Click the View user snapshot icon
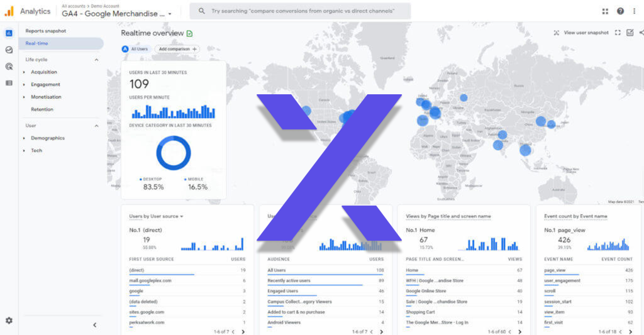The height and width of the screenshot is (335, 644). [x=556, y=33]
